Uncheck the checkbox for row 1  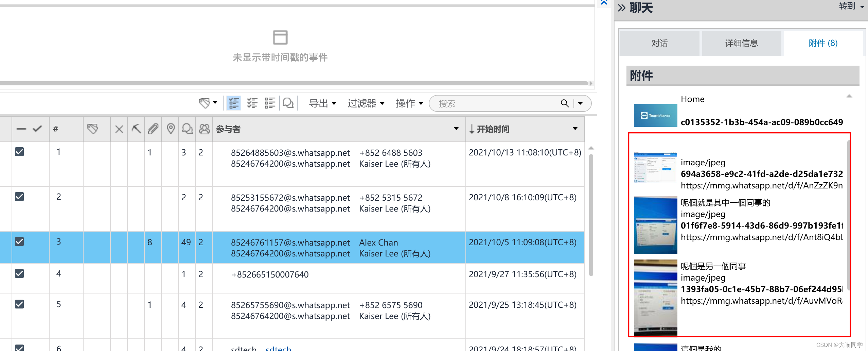click(19, 152)
